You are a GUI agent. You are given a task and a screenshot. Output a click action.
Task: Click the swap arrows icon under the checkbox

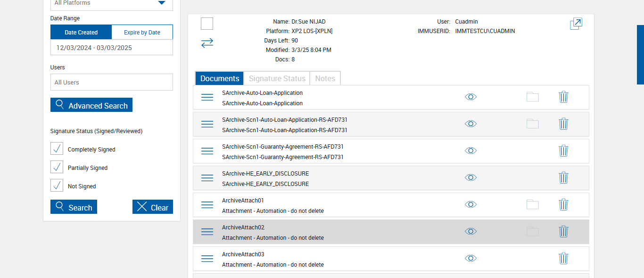click(207, 43)
